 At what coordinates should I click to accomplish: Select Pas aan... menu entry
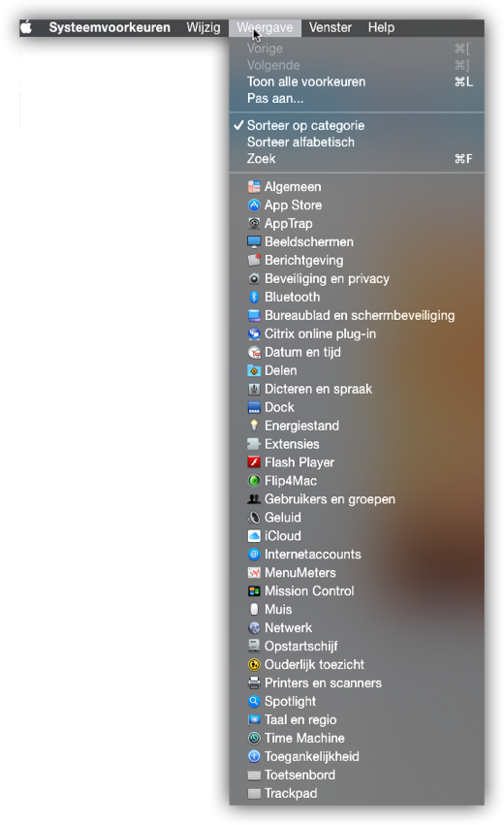357,98
